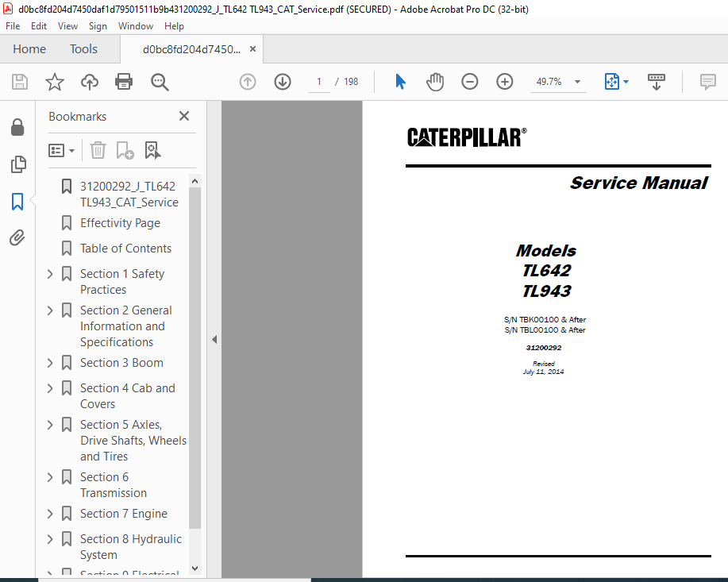Select the d0bc8fd204d7450... document tab

[191, 49]
